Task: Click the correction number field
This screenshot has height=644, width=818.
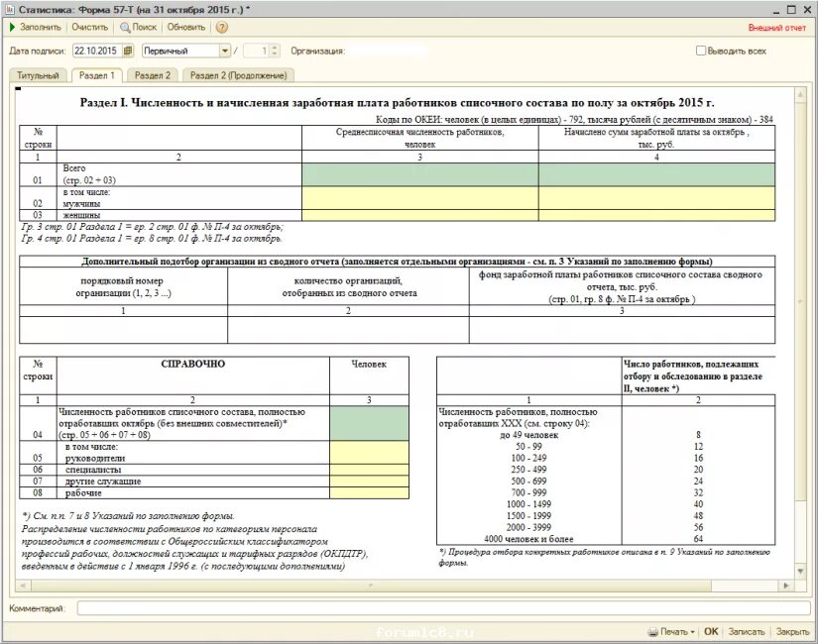Action: [x=257, y=51]
